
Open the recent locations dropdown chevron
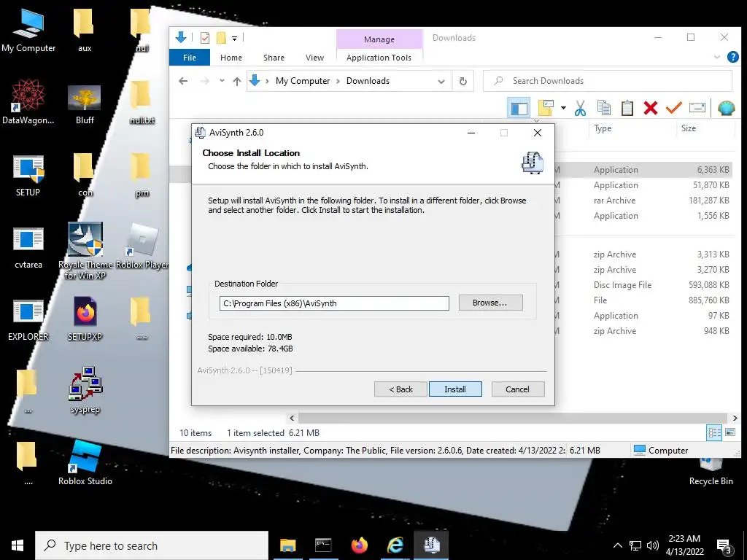(222, 81)
